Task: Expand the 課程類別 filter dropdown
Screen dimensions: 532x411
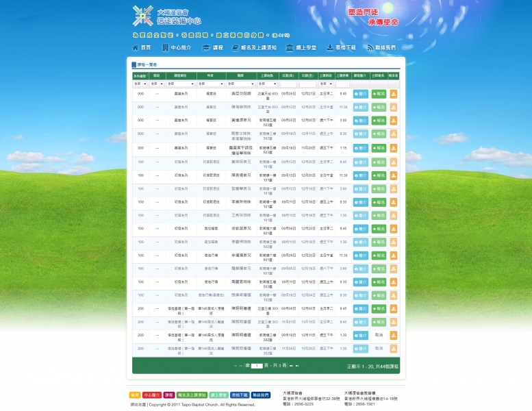Action: [180, 84]
